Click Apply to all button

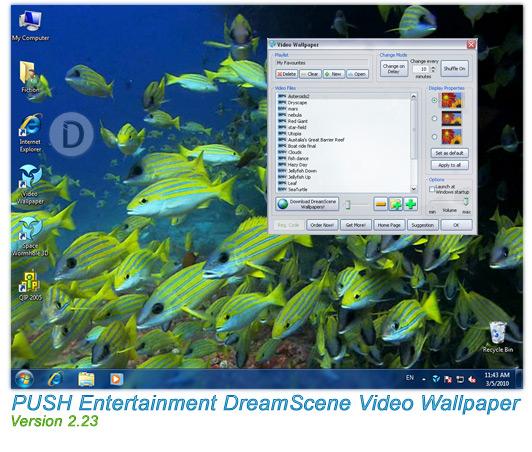pyautogui.click(x=449, y=165)
